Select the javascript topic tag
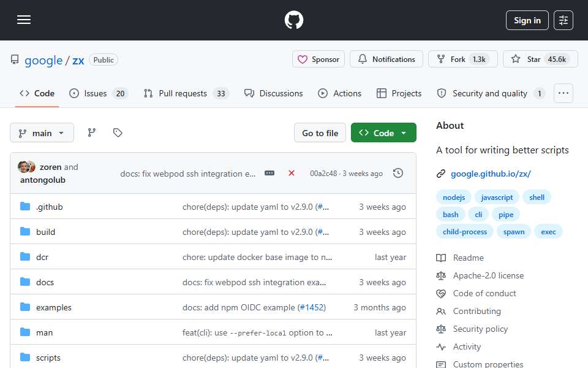588x368 pixels. 497,197
